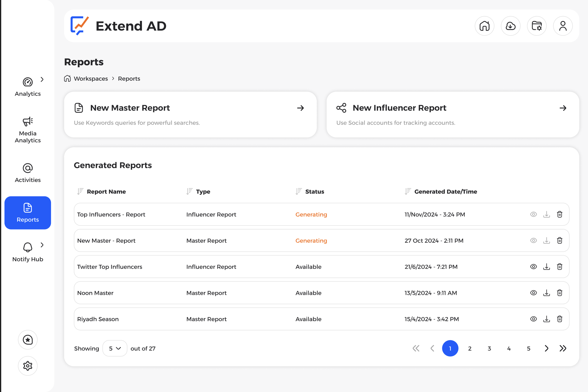Open the rows-per-page dropdown showing 5
The width and height of the screenshot is (588, 392).
(x=115, y=348)
